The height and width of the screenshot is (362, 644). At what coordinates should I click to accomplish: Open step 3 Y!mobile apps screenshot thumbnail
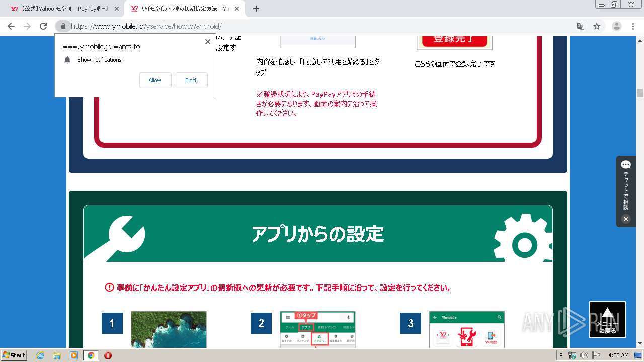467,329
